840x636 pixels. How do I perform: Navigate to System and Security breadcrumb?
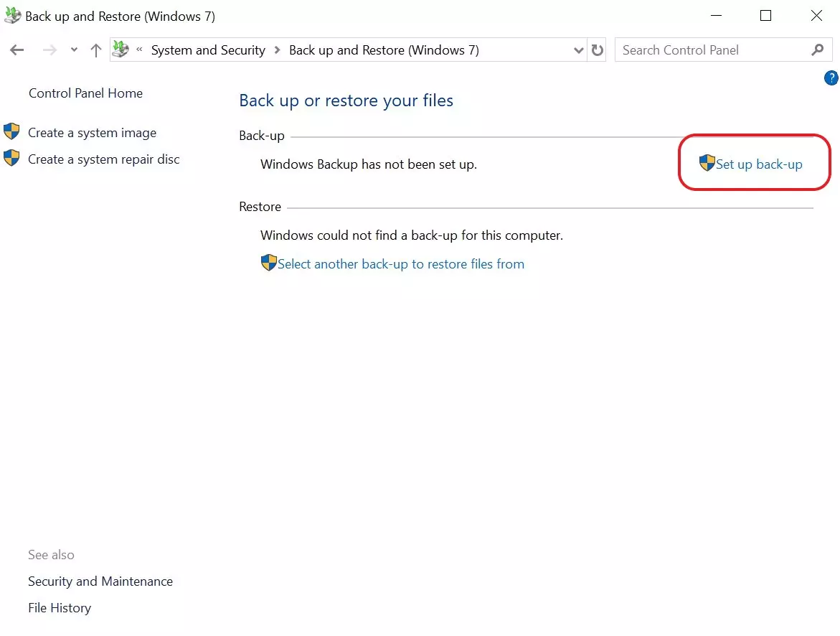pyautogui.click(x=208, y=50)
